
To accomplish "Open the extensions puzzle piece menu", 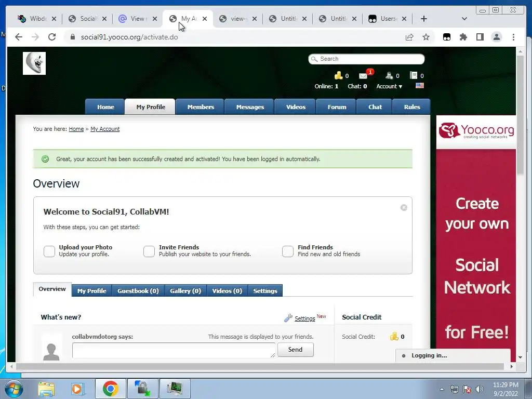I will coord(463,37).
